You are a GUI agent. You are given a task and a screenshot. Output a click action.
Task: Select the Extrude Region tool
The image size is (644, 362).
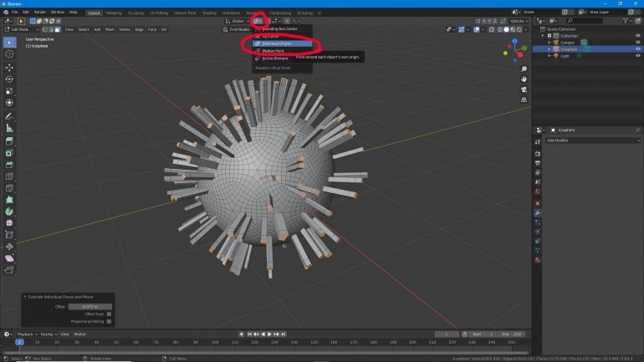click(9, 141)
